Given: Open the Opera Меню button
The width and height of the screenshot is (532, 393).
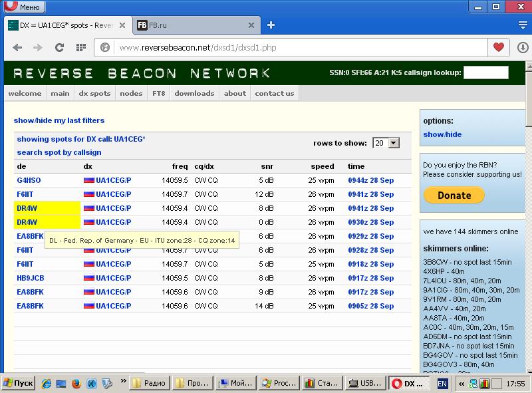Looking at the screenshot, I should [x=25, y=7].
